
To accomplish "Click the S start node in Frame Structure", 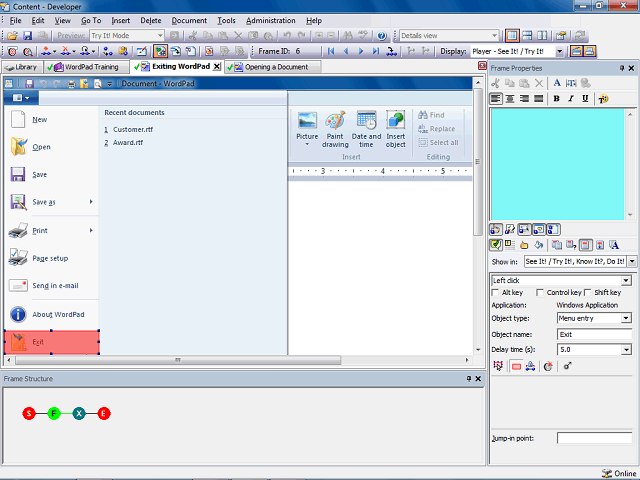I will pos(29,413).
